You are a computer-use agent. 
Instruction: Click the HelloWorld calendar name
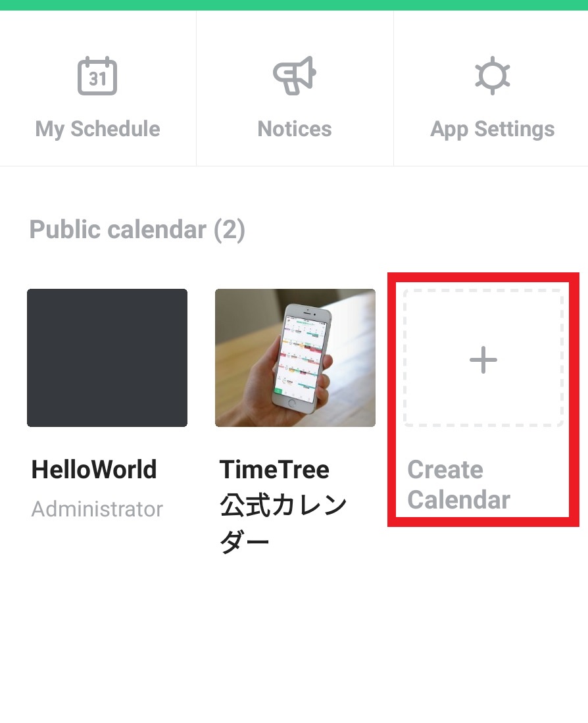(x=94, y=470)
